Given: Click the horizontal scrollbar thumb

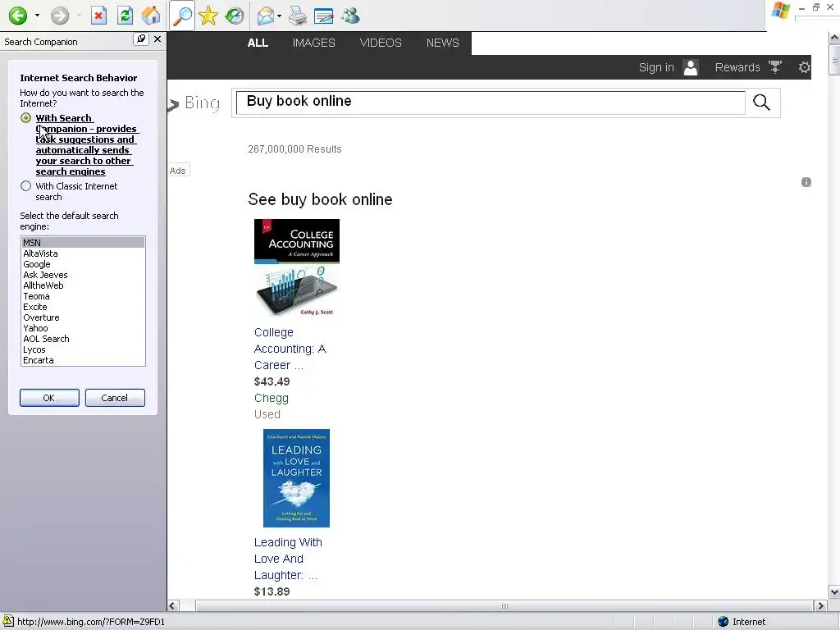Looking at the screenshot, I should tap(504, 606).
